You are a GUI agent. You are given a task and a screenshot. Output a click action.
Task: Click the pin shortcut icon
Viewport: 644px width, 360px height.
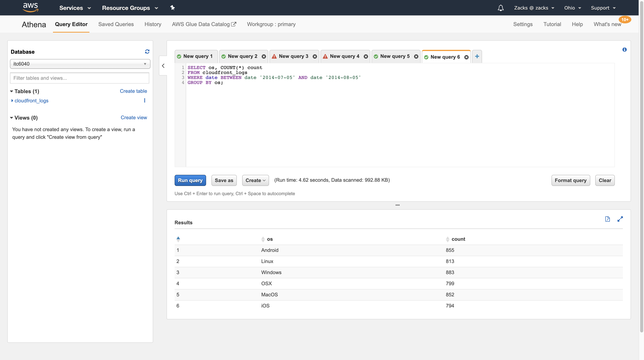coord(173,8)
